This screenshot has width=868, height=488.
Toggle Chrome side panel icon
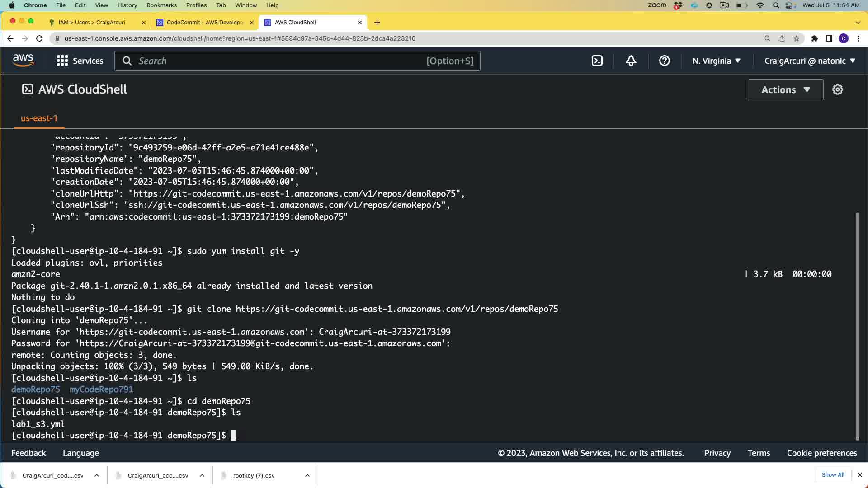[829, 38]
